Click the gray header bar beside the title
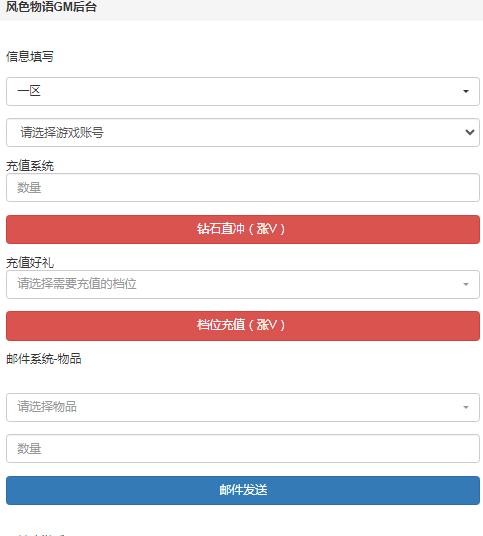Viewport: 483px width, 536px height. coord(291,9)
